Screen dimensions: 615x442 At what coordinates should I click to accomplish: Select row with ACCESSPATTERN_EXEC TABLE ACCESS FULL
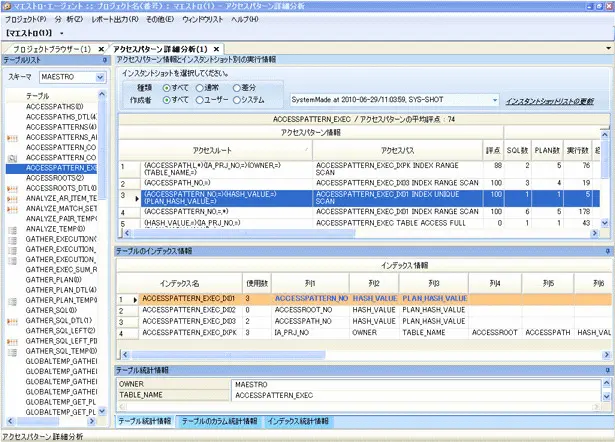click(359, 223)
